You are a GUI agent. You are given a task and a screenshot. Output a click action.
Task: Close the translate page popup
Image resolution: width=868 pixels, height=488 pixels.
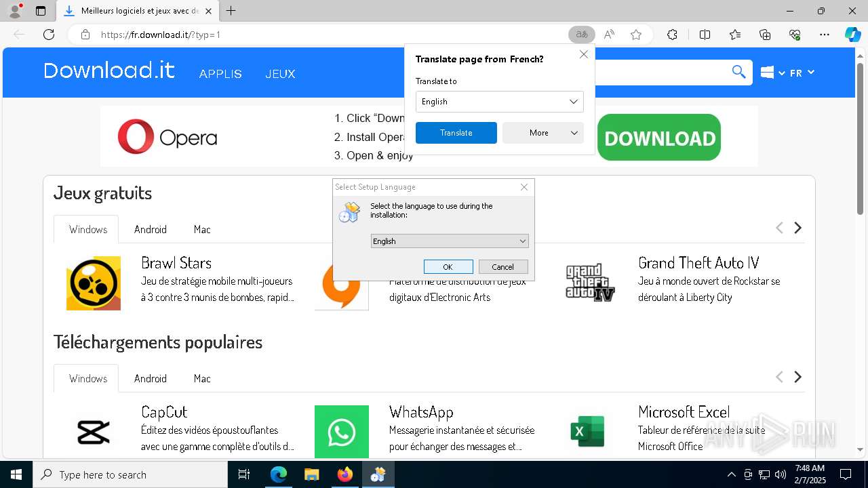584,54
